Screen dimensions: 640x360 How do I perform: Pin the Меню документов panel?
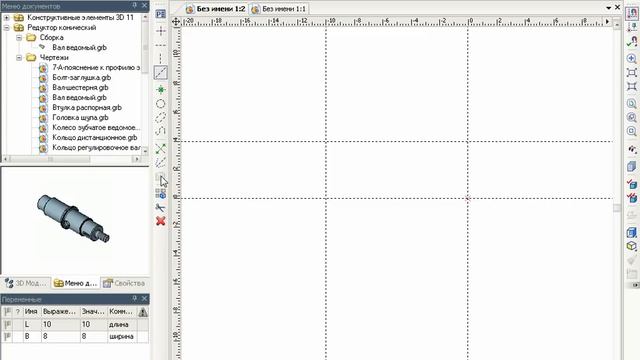point(135,5)
